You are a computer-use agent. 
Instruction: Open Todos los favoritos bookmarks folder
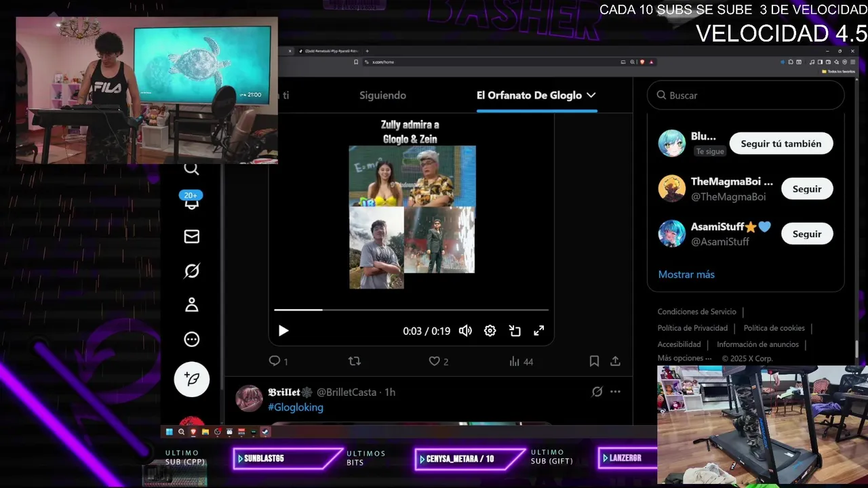pos(838,71)
